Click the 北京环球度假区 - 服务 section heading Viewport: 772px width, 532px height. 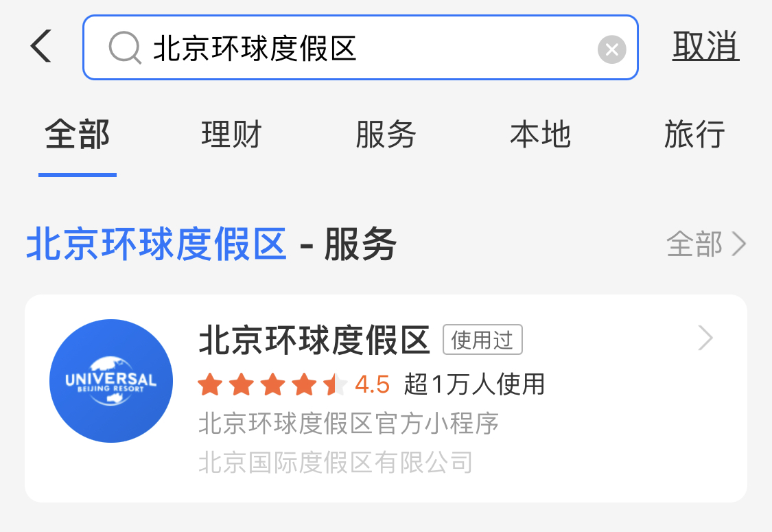pyautogui.click(x=211, y=244)
